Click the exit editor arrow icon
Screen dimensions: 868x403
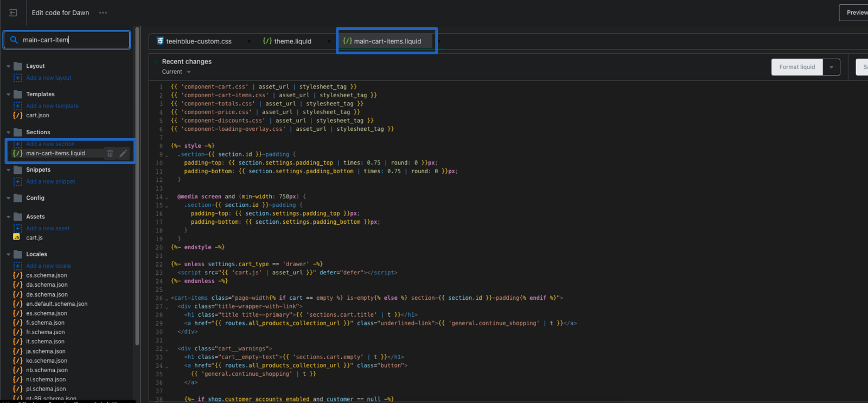point(13,12)
